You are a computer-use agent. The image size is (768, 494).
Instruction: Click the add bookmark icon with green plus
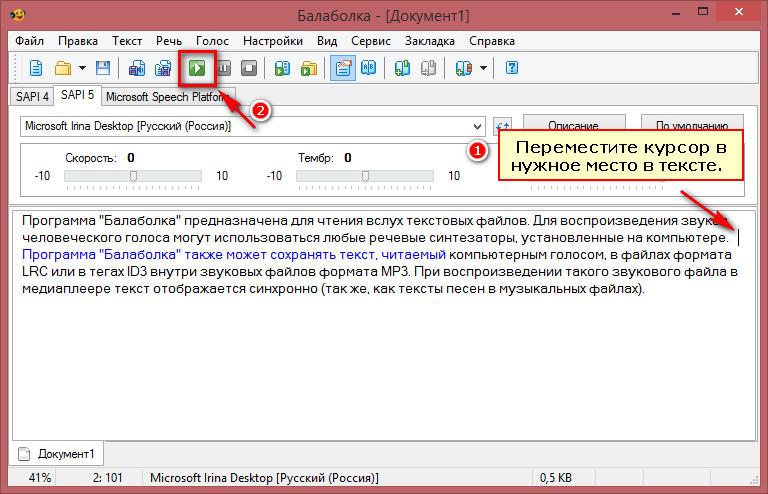(402, 68)
